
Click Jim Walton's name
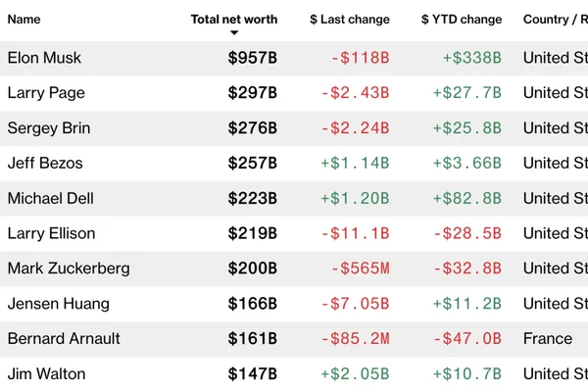click(46, 374)
